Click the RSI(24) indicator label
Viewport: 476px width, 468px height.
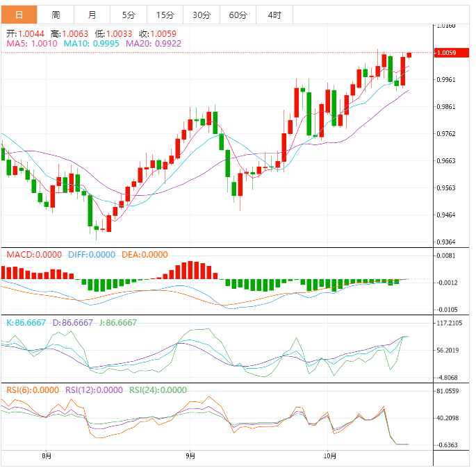pos(158,390)
